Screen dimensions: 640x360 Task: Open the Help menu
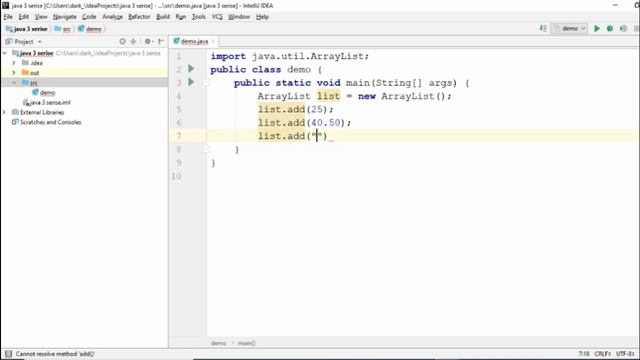[262, 17]
